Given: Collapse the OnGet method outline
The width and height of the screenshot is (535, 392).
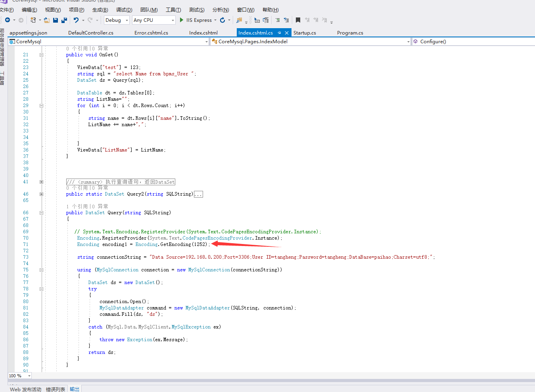Looking at the screenshot, I should 41,55.
